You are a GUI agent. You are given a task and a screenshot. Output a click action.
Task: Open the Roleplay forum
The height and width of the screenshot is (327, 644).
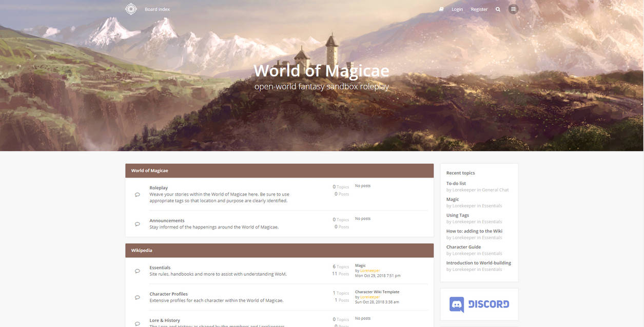159,188
